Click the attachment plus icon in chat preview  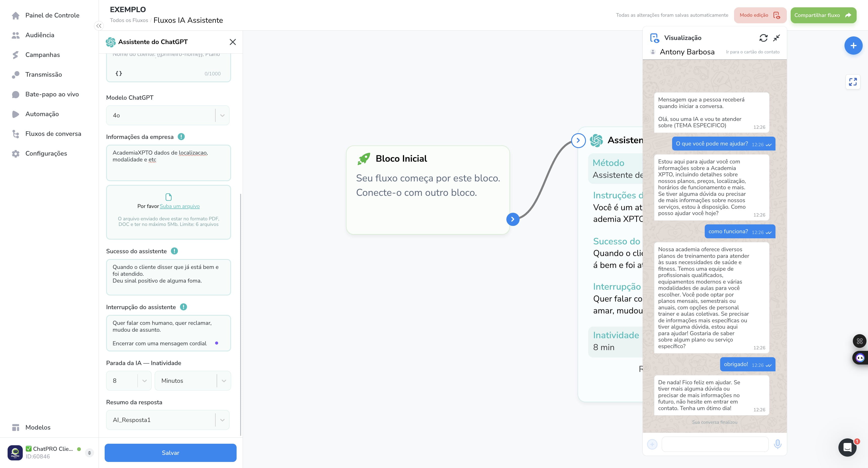652,444
